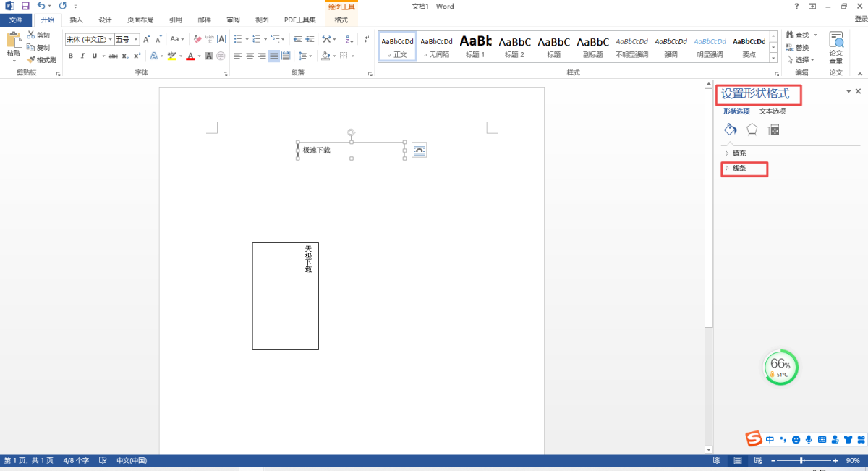
Task: Click the Layout Options icon beside text box
Action: 420,150
